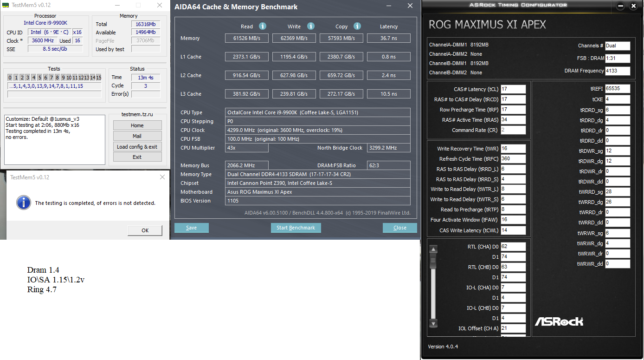Click the Memory Type field in AIDA64
Viewport: 644px width, 360px height.
pos(318,174)
